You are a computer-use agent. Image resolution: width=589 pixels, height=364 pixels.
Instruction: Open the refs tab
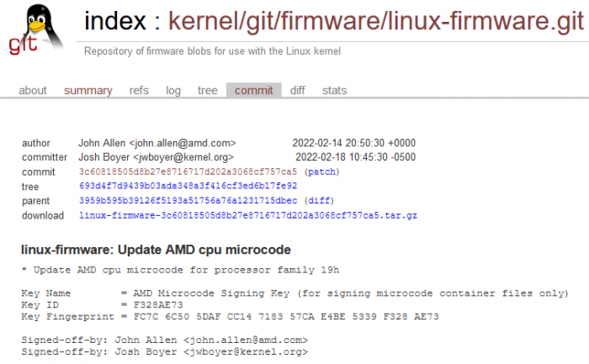(x=139, y=91)
